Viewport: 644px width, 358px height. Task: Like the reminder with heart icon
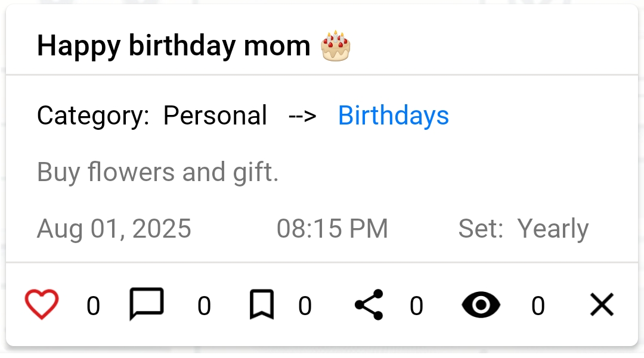pyautogui.click(x=42, y=305)
